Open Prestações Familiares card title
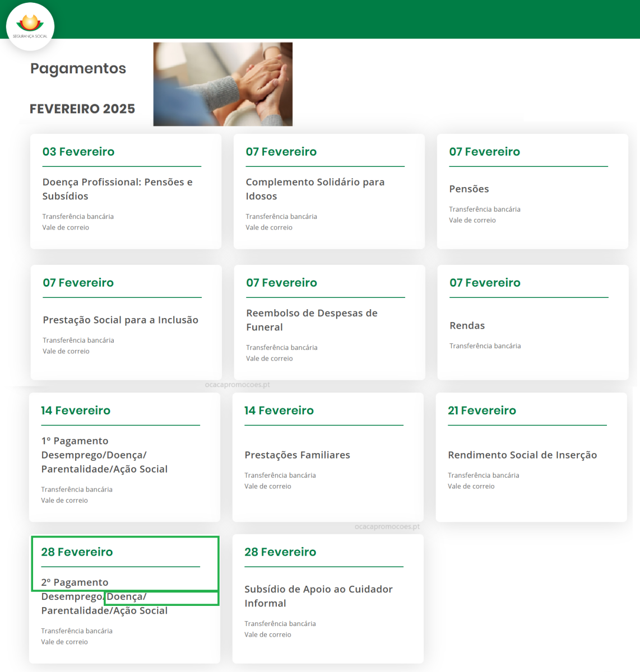The image size is (640, 672). [297, 455]
